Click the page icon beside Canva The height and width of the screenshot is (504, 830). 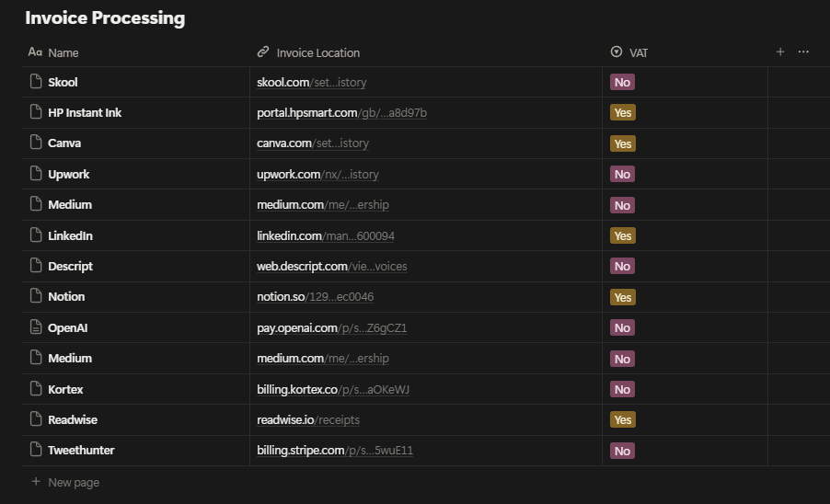36,143
